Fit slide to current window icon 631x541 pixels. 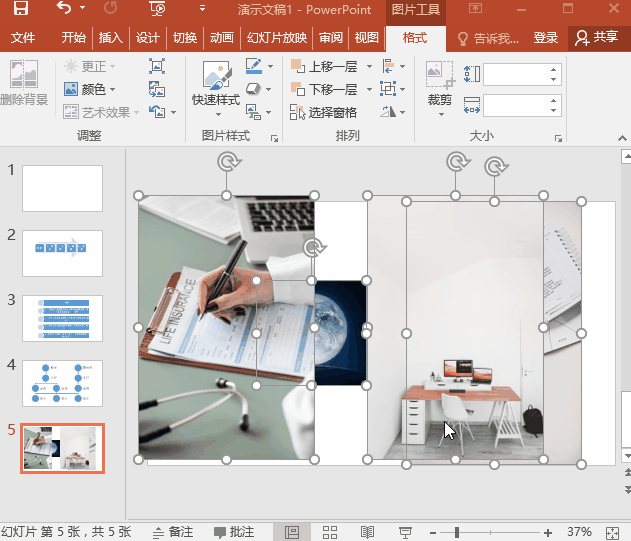[x=612, y=532]
